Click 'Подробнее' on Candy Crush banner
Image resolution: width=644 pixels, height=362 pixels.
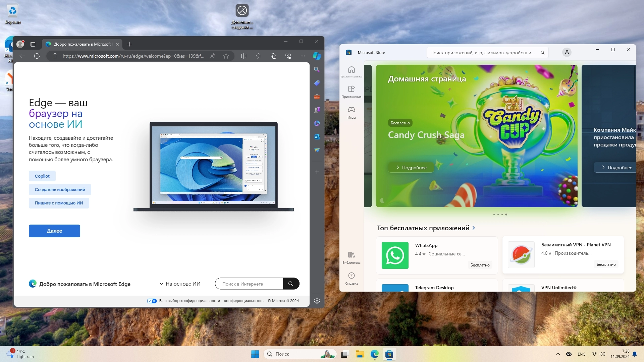(411, 167)
